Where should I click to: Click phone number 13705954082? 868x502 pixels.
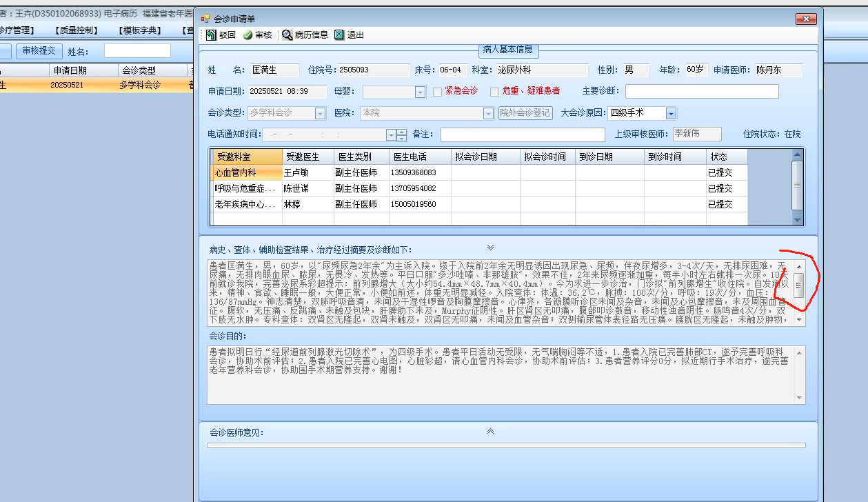click(x=420, y=188)
